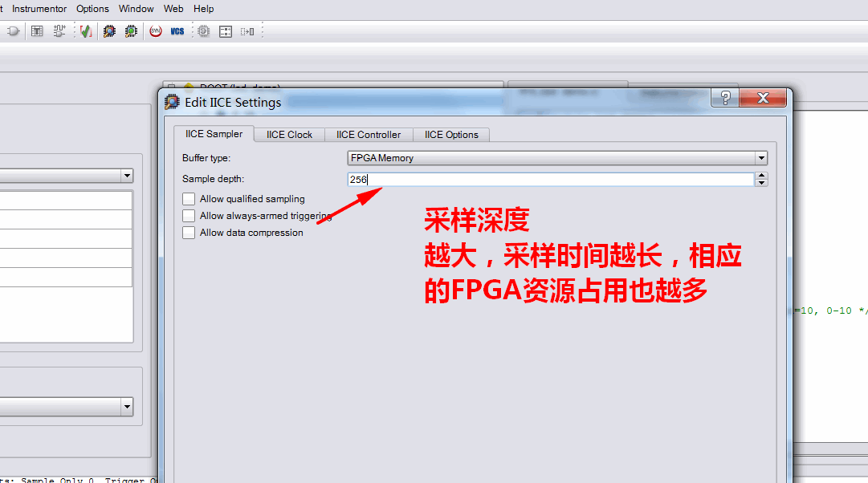
Task: Open the Buffer type dropdown
Action: pyautogui.click(x=557, y=158)
